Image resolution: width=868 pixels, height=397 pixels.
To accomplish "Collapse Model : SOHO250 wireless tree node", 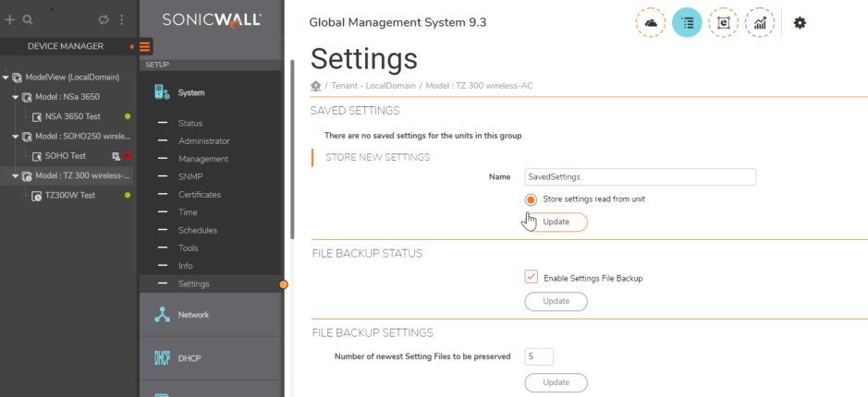I will (x=15, y=137).
